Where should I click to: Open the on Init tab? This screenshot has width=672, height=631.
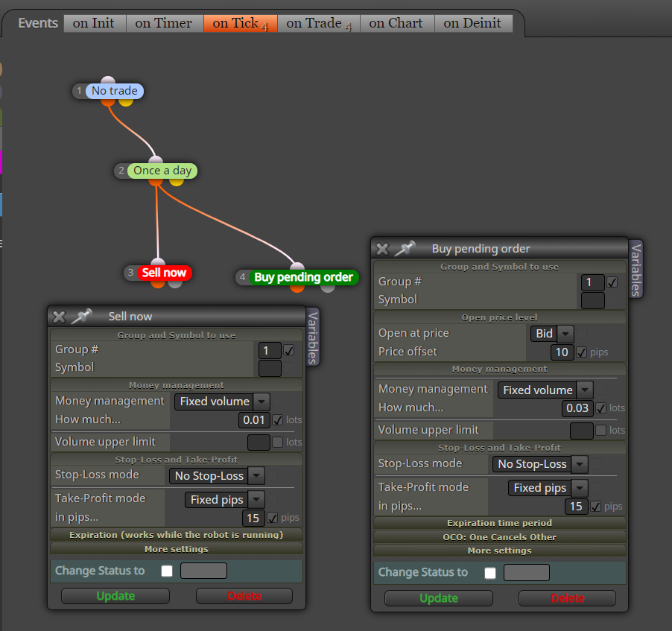(95, 23)
